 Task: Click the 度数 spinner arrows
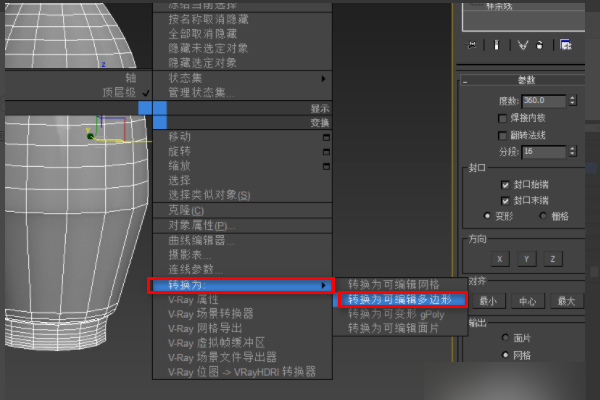(572, 101)
